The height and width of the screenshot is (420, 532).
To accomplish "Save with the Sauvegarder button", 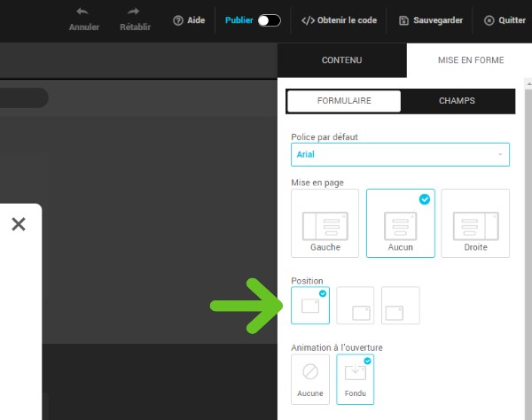I will (431, 20).
